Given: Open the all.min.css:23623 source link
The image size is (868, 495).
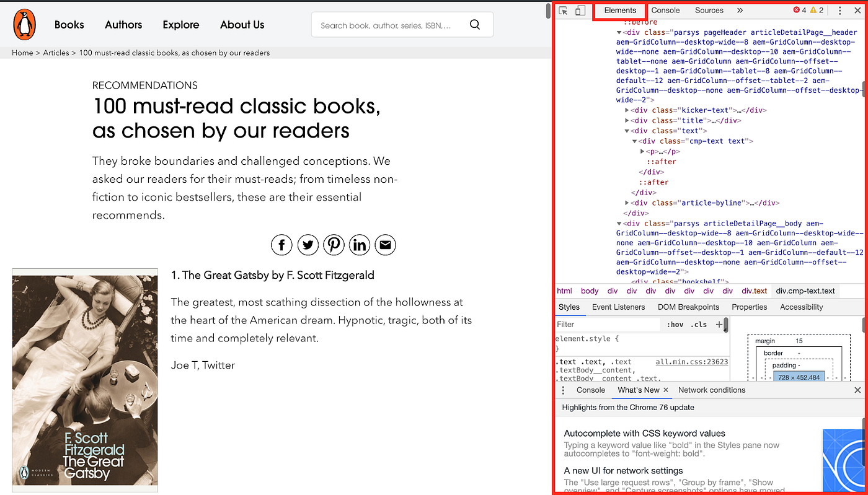Looking at the screenshot, I should coord(692,362).
